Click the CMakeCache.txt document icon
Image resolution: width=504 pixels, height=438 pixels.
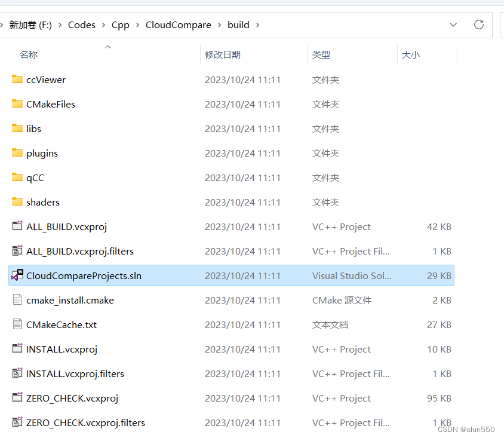point(17,324)
